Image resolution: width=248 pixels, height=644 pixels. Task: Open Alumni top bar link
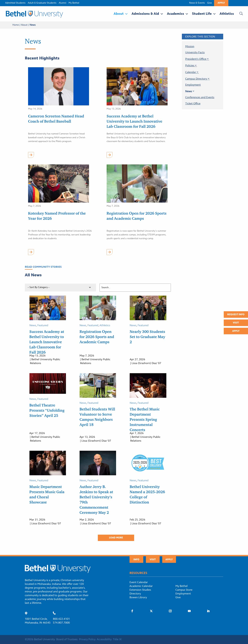tap(62, 3)
